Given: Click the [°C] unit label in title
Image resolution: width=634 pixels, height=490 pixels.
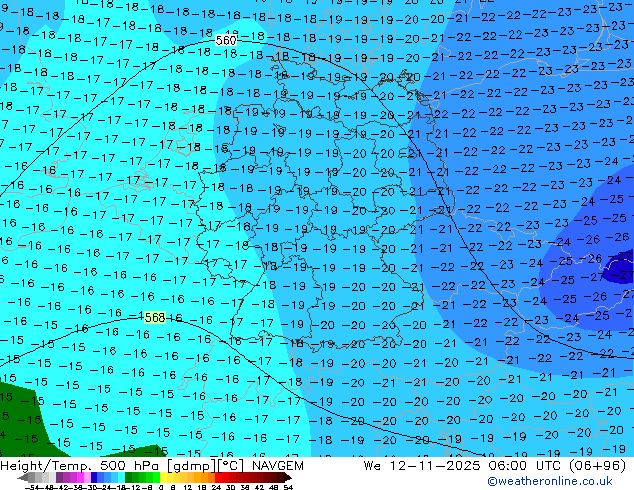Looking at the screenshot, I should coord(231,466).
